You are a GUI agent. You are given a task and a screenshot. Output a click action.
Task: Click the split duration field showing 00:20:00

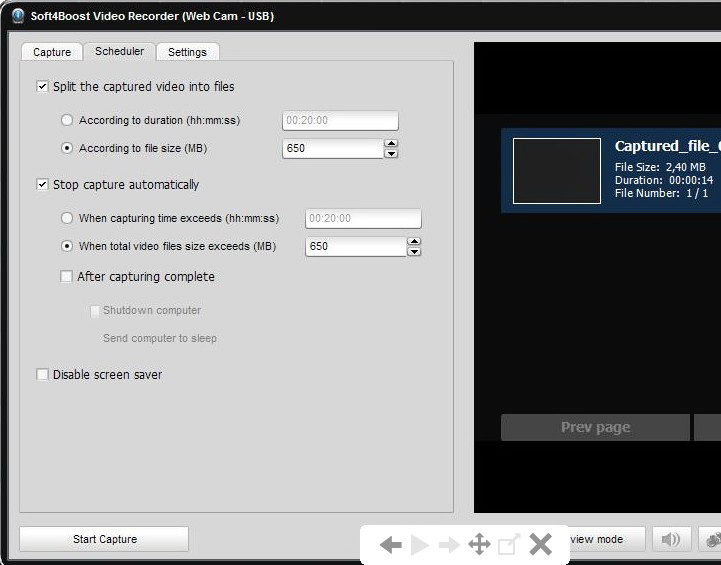coord(340,120)
